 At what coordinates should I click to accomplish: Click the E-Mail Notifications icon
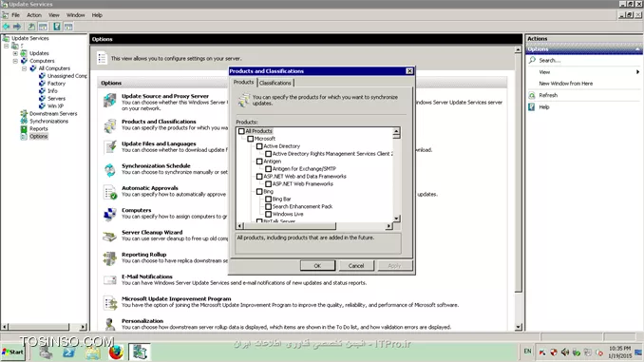pyautogui.click(x=109, y=280)
